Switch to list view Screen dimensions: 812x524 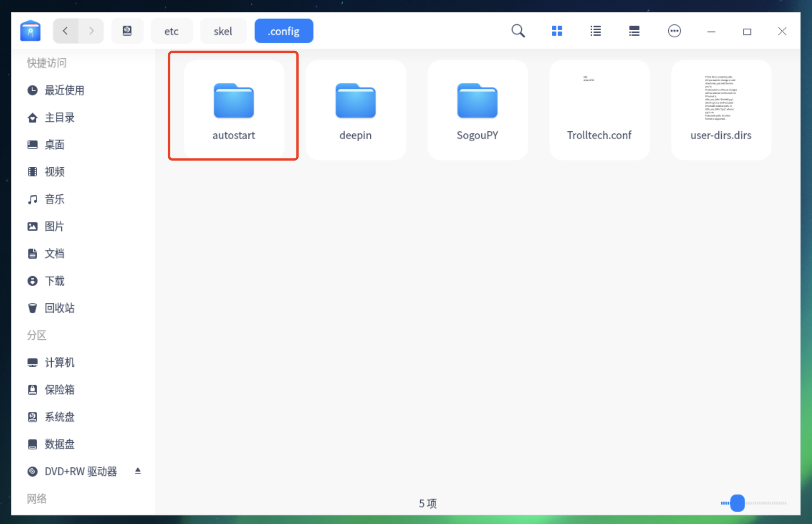595,31
